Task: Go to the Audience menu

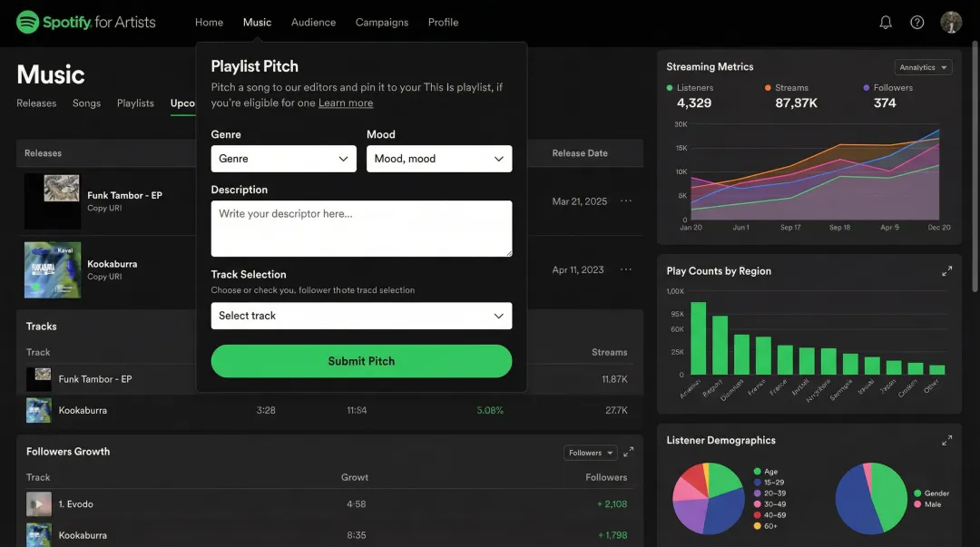Action: pos(313,22)
